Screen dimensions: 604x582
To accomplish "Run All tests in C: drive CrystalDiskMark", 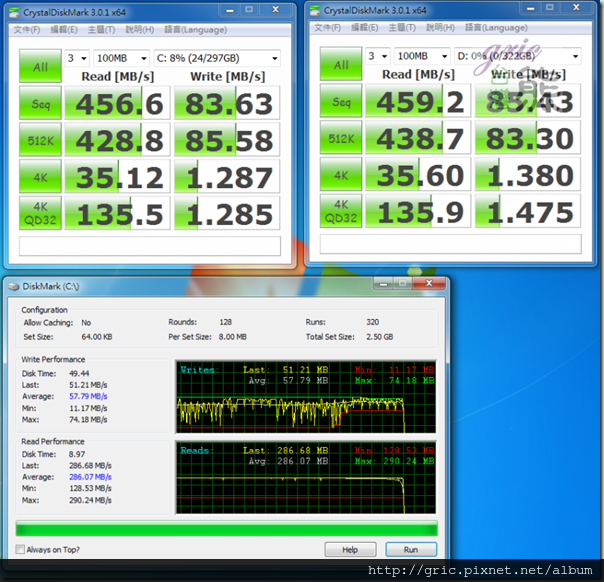I will point(40,66).
